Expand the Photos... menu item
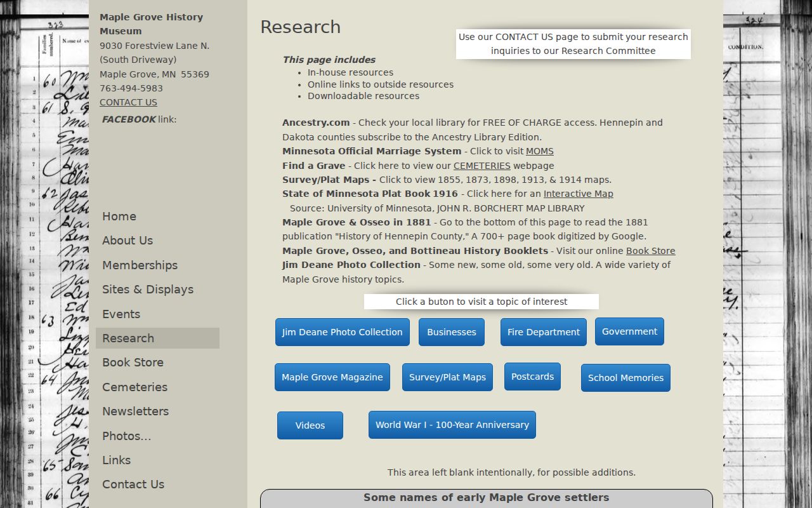The height and width of the screenshot is (508, 812). point(157,436)
